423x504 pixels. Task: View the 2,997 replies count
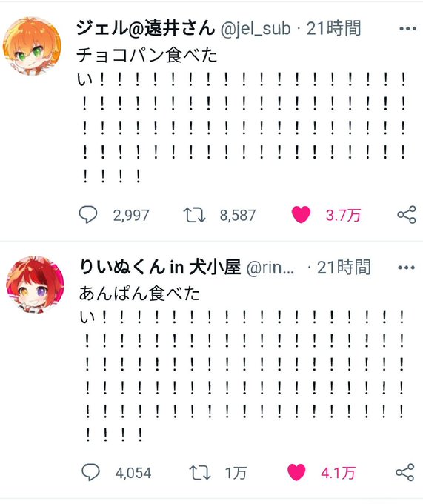coord(131,216)
